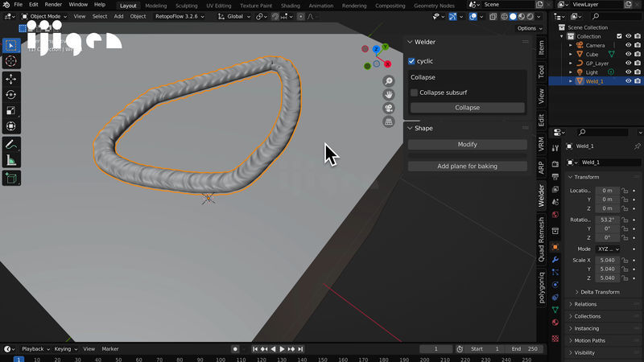Image resolution: width=644 pixels, height=362 pixels.
Task: Select the Annotate tool
Action: click(11, 145)
